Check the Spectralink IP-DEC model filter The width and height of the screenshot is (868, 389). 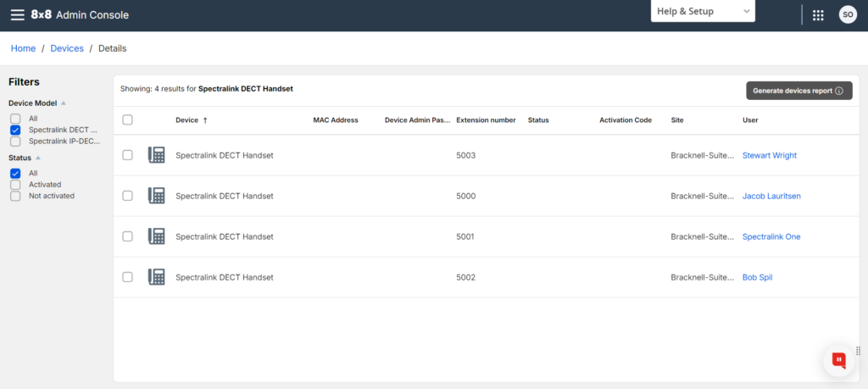coord(15,141)
